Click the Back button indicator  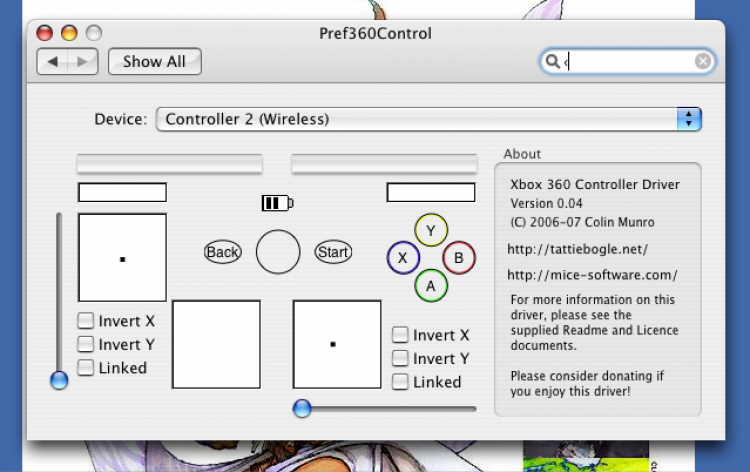click(x=223, y=252)
